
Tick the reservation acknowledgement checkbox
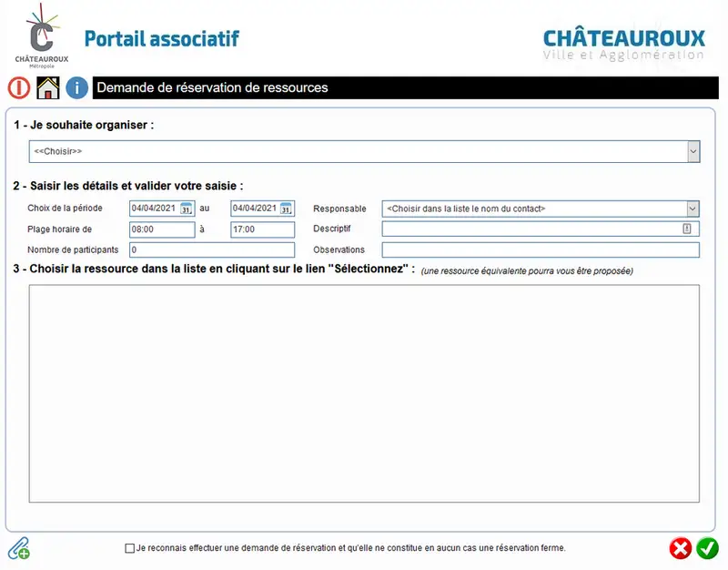coord(130,549)
